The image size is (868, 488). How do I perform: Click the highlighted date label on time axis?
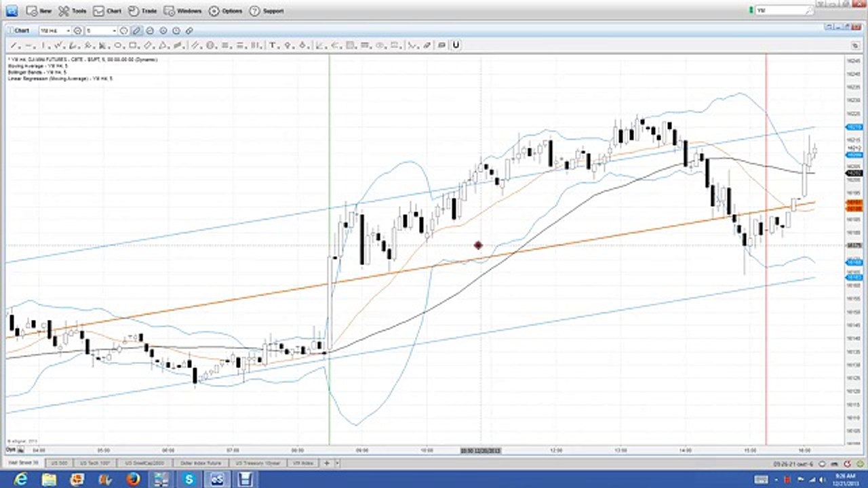[x=480, y=450]
